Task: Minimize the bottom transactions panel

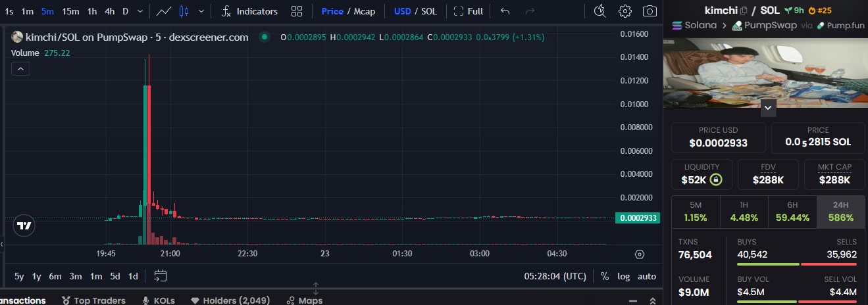Action: [634, 301]
